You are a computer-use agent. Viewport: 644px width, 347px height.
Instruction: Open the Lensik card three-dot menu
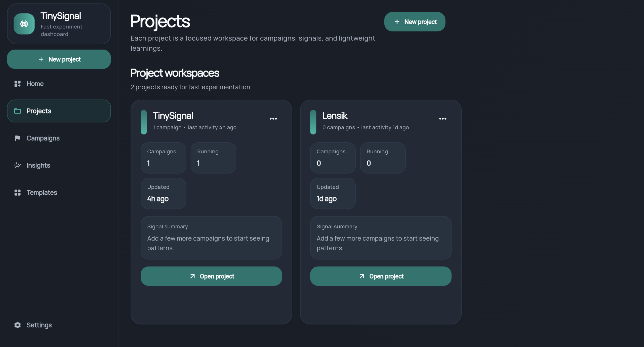[442, 119]
